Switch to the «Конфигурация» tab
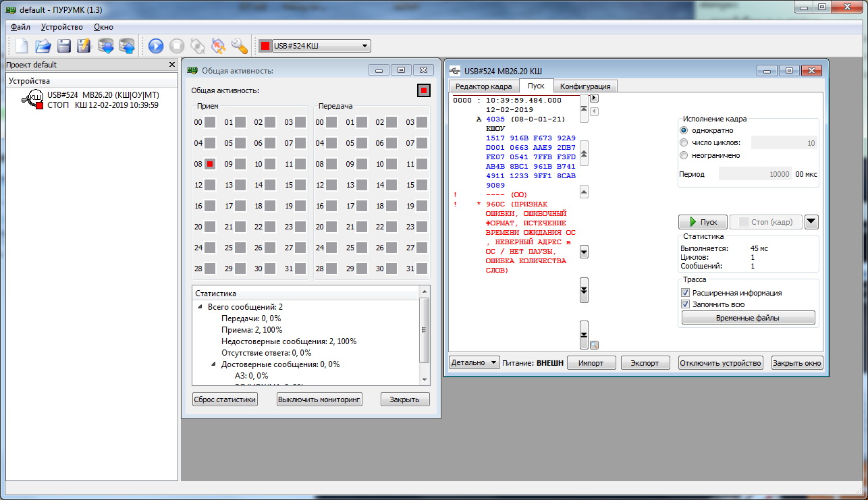 click(x=585, y=86)
